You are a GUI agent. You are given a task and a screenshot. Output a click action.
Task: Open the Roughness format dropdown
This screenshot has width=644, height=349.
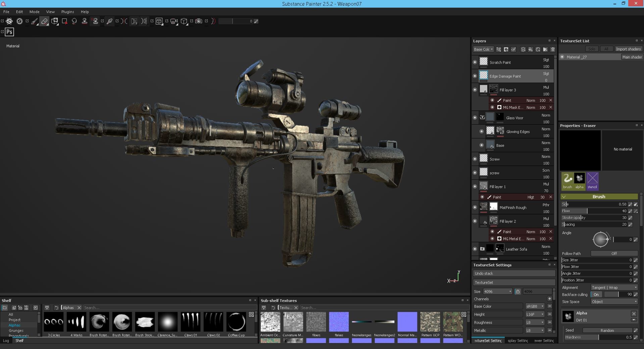(x=535, y=322)
